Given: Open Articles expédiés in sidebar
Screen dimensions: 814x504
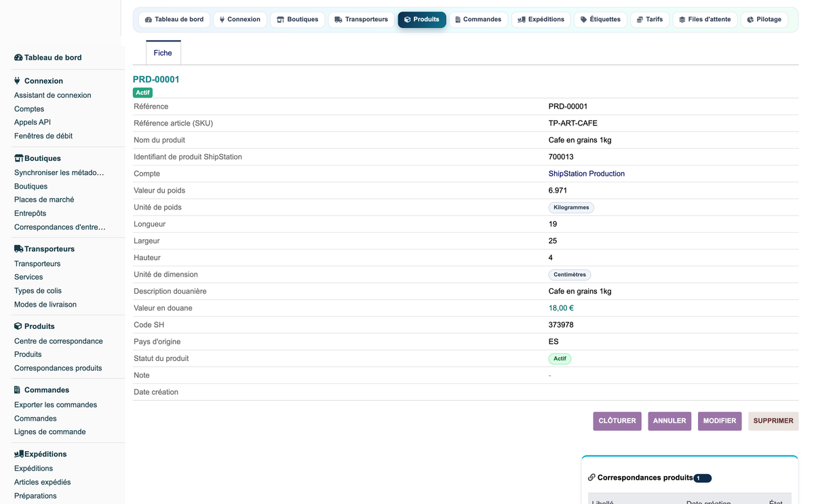Looking at the screenshot, I should (x=43, y=482).
